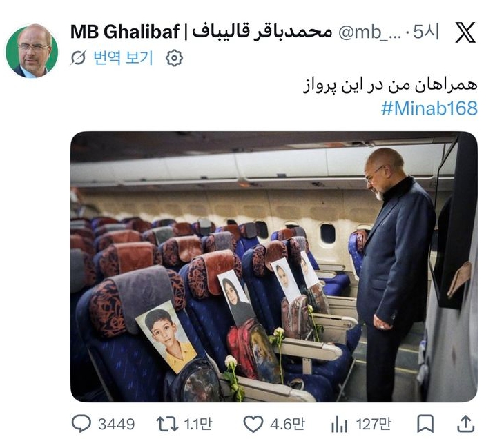Open translation settings gear icon
Viewport: 504px width, 439px height.
point(174,58)
